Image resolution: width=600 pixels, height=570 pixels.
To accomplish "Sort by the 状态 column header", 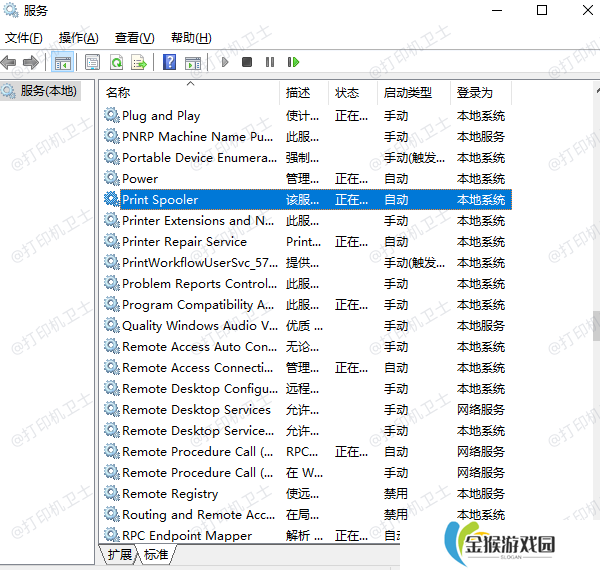I will [353, 93].
